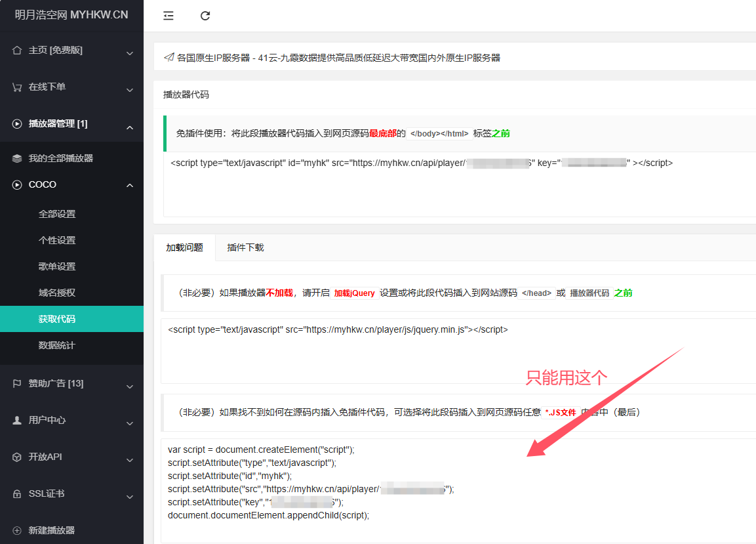Click the paper plane announcement icon
The image size is (756, 544).
tap(169, 58)
